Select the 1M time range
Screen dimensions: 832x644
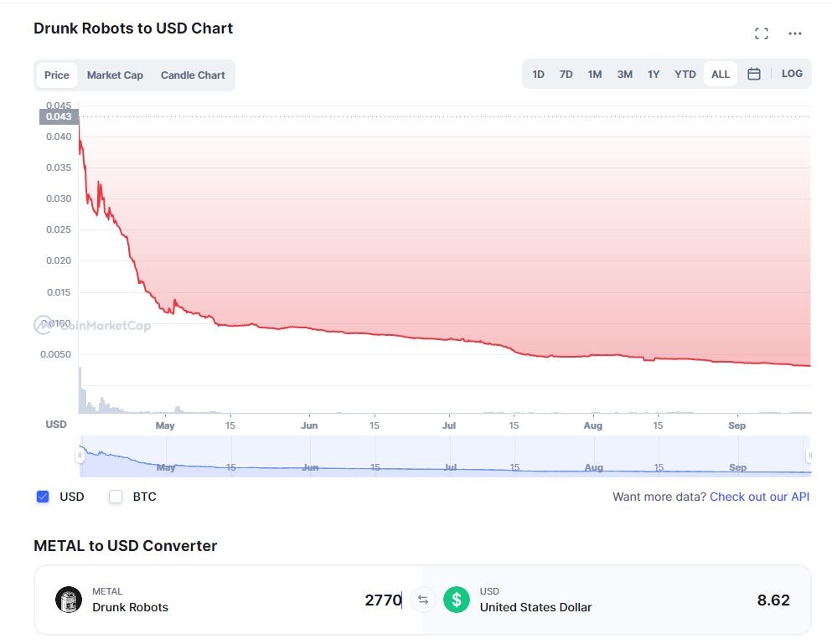[595, 75]
